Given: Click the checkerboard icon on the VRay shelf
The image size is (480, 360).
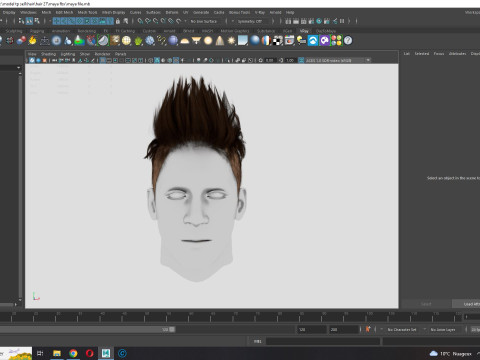Looking at the screenshot, I should (278, 41).
